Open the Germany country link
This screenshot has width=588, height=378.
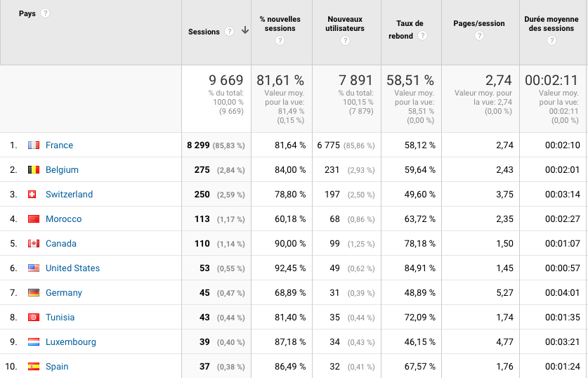click(x=64, y=292)
